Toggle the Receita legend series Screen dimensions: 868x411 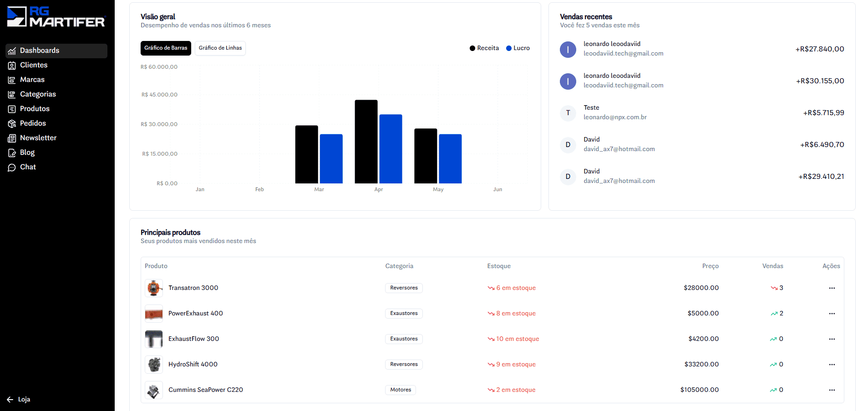click(x=484, y=48)
